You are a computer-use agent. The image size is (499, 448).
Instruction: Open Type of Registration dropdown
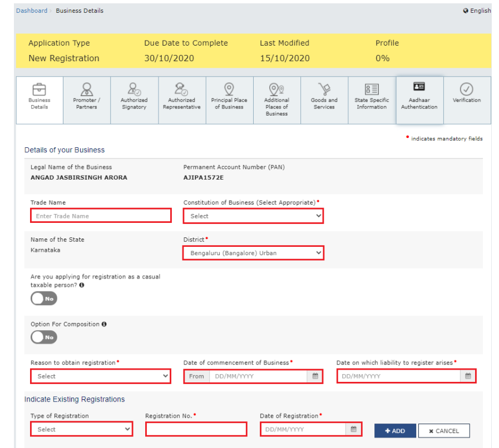pos(81,429)
